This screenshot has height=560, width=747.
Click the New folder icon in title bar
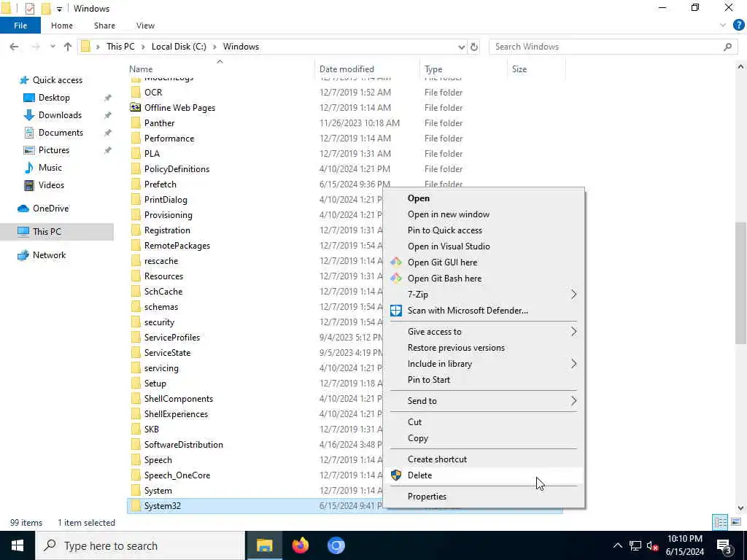click(x=46, y=9)
